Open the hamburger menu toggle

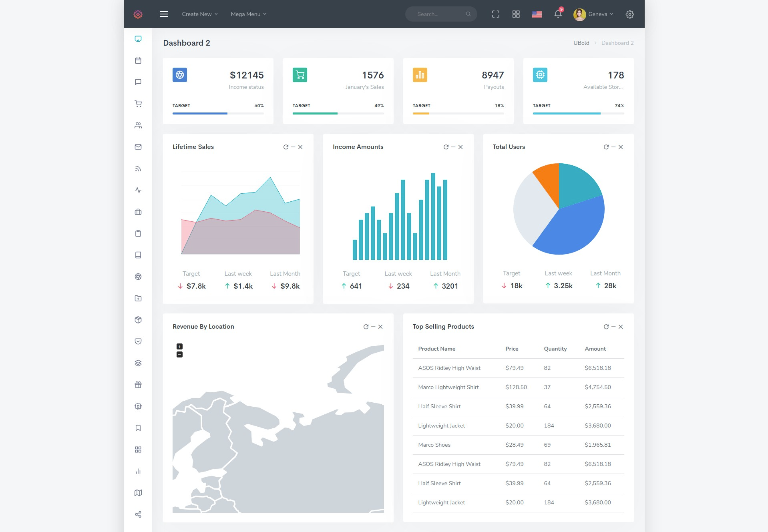[164, 14]
